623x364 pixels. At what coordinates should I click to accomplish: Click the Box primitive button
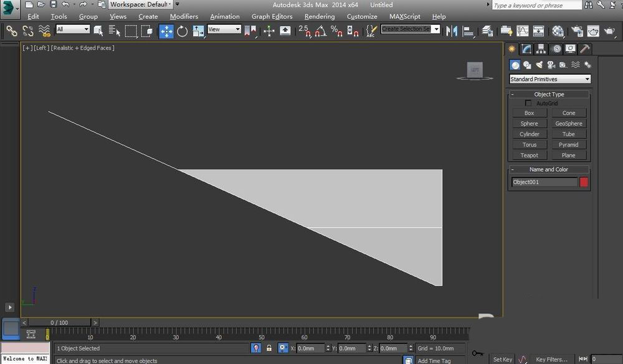click(529, 113)
